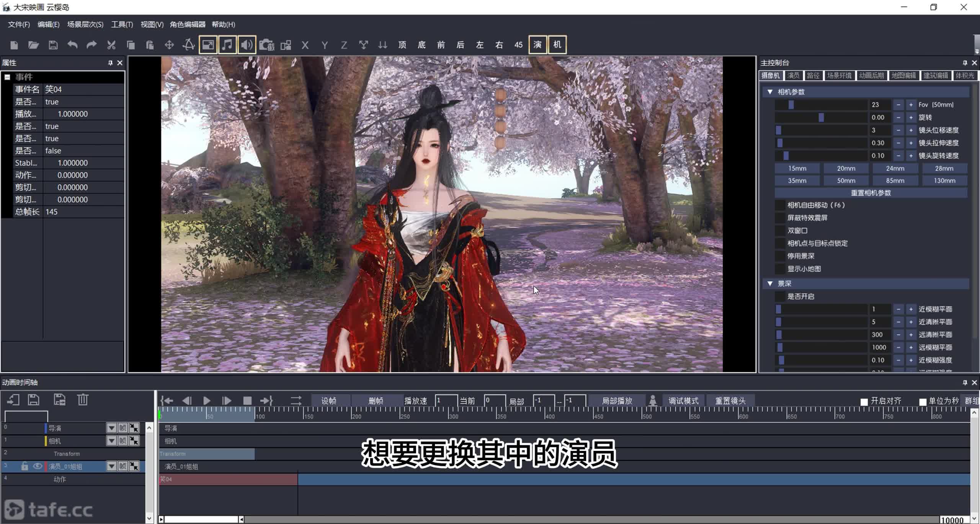Toggle visibility eye of 演员_01姐姐 track
This screenshot has height=524, width=980.
(38, 466)
